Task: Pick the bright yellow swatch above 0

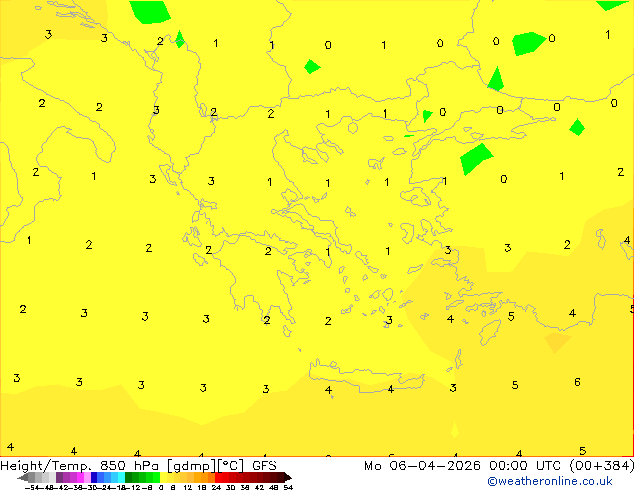Action: point(164,477)
